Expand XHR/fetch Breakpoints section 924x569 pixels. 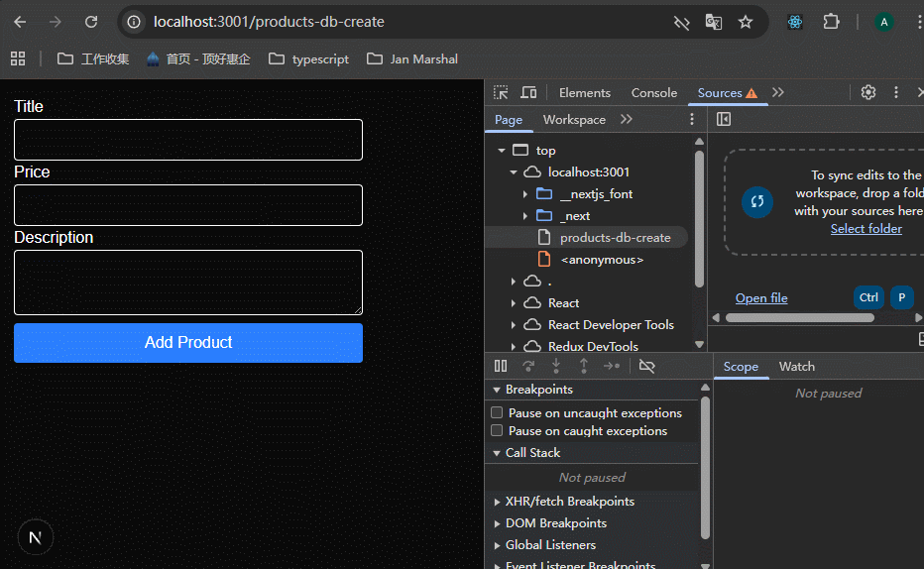[498, 502]
